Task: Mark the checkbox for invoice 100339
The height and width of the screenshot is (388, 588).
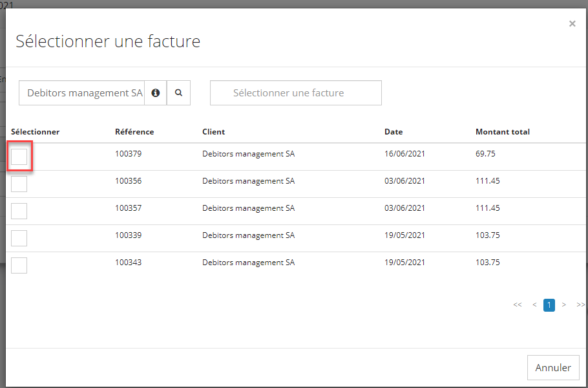Action: (19, 238)
